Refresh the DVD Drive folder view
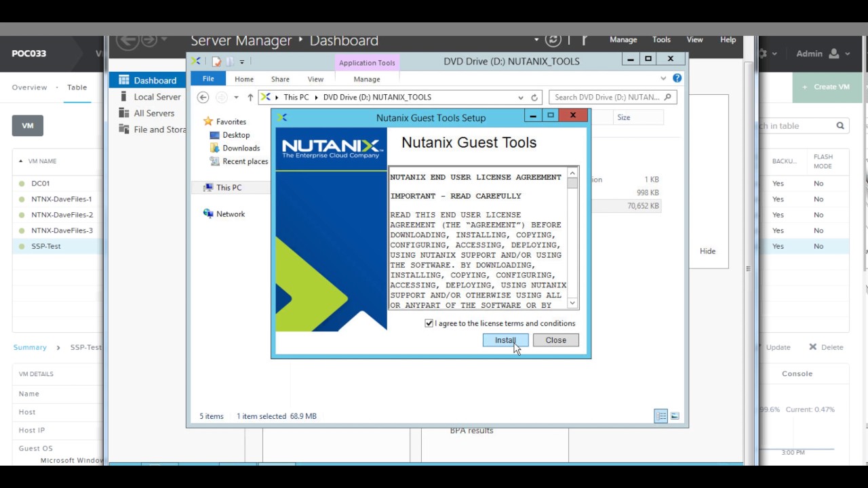Viewport: 868px width, 488px height. 534,98
